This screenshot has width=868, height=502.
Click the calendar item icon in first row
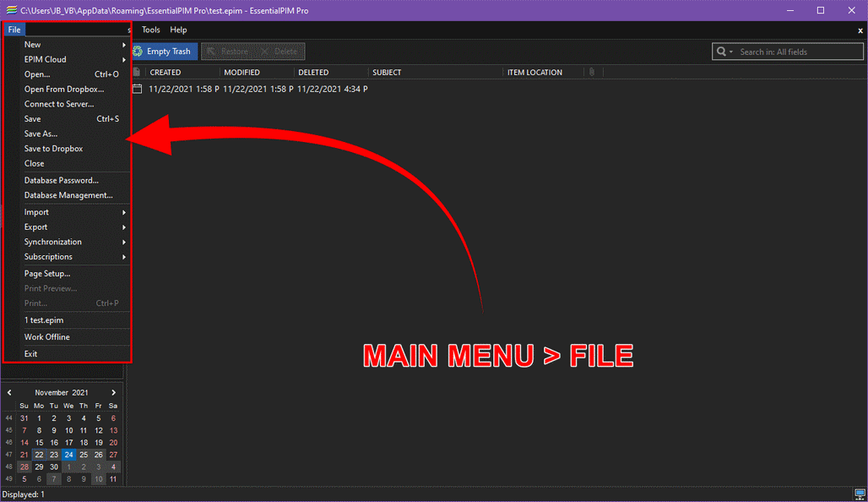point(138,89)
